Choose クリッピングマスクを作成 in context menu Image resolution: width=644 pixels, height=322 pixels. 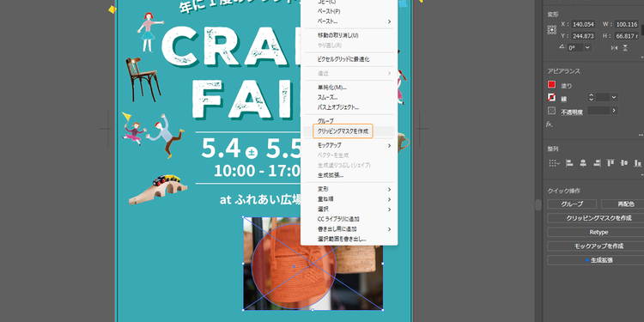[349, 131]
